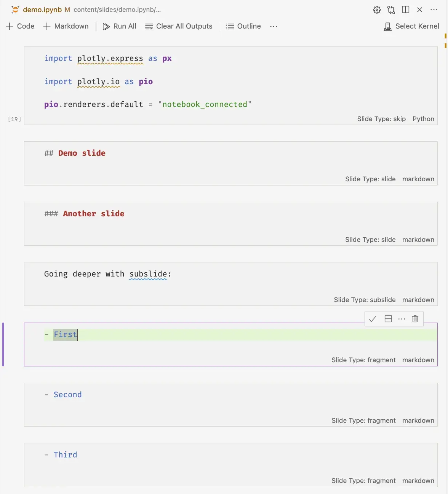Change language of Another slide cell
This screenshot has height=494, width=448.
(418, 240)
